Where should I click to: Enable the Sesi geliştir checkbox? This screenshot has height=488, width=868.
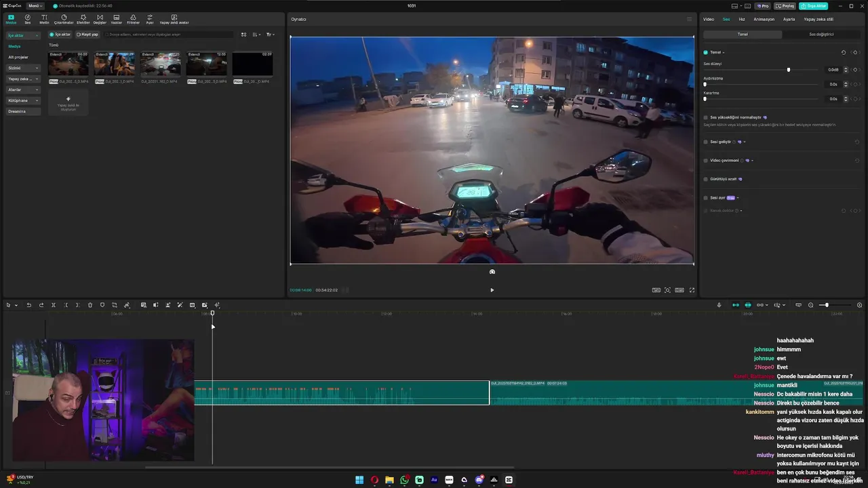706,142
